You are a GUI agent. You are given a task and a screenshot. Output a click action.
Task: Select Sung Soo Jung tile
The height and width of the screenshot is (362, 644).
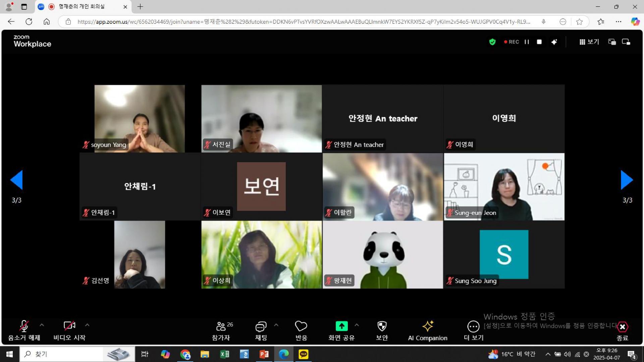click(504, 255)
